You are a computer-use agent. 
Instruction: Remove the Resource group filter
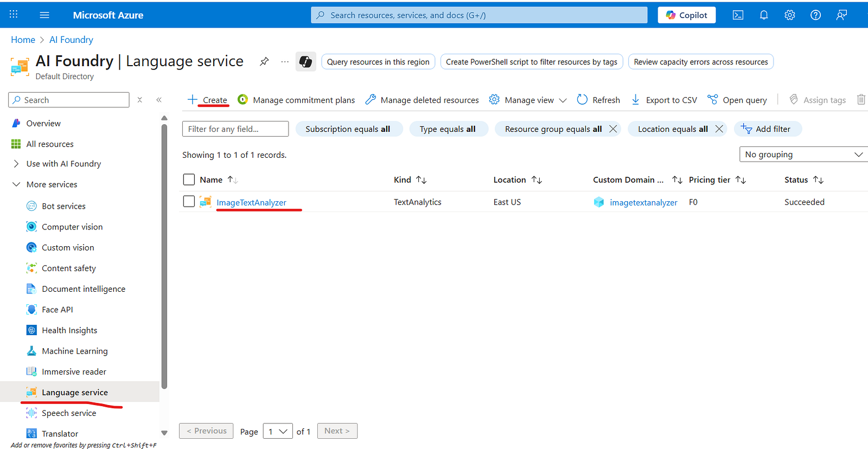pyautogui.click(x=613, y=129)
